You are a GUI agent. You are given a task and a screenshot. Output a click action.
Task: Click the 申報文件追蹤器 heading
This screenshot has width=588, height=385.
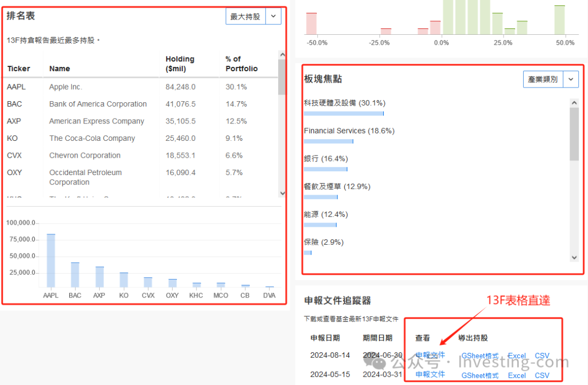(338, 301)
